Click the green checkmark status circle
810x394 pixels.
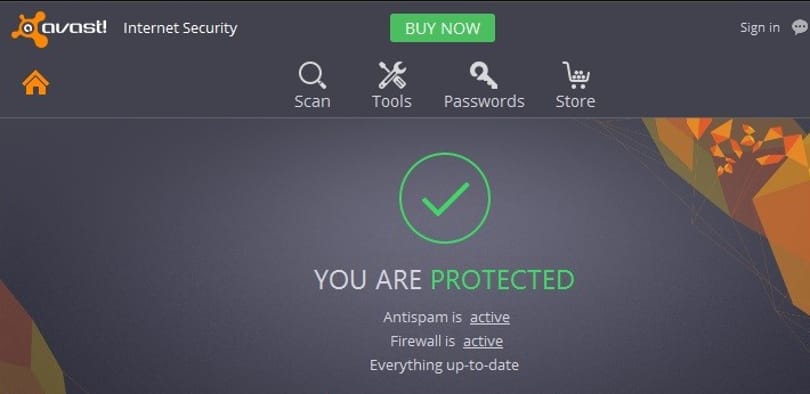pos(445,198)
